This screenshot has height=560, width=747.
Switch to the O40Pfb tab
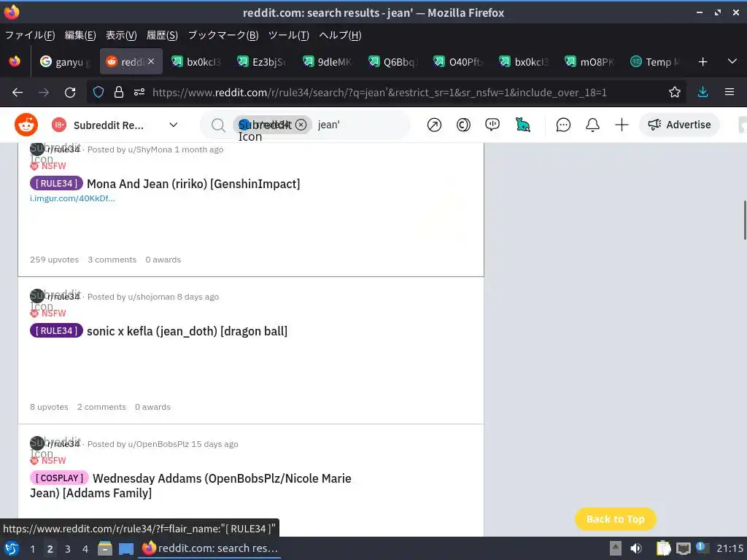[458, 62]
